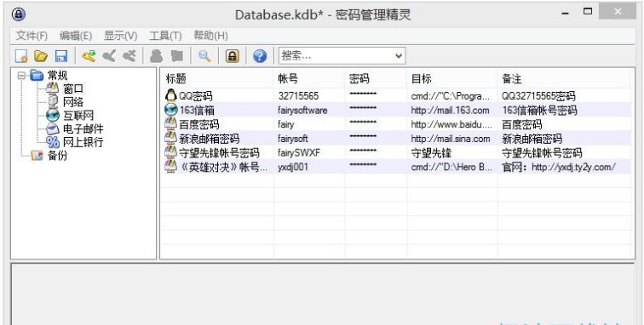Select the 网上银行 group label
Viewport: 644px width, 325px height.
tap(83, 142)
